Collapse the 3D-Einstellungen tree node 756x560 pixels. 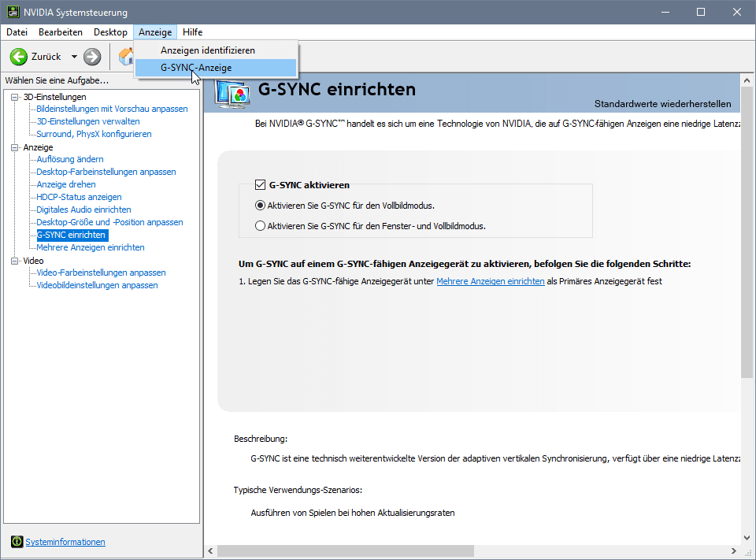pos(15,97)
